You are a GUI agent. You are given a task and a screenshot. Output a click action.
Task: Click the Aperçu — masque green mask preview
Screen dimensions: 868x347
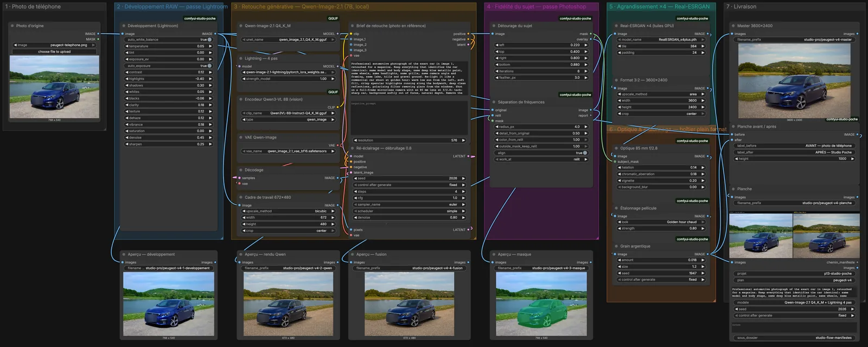[x=541, y=305]
